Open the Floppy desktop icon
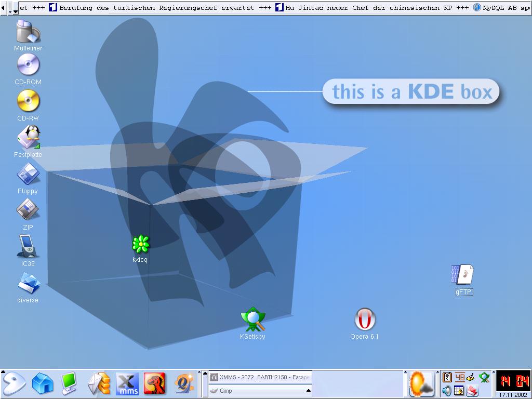 click(28, 174)
